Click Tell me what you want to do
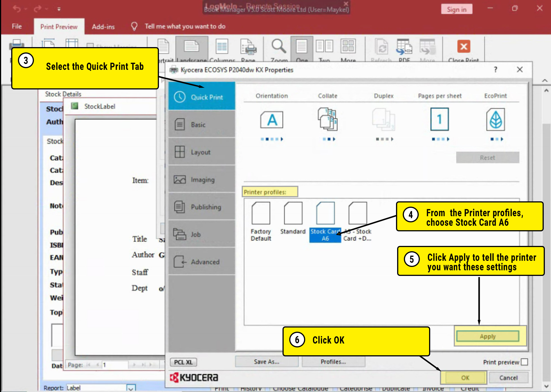This screenshot has height=392, width=551. coord(185,26)
